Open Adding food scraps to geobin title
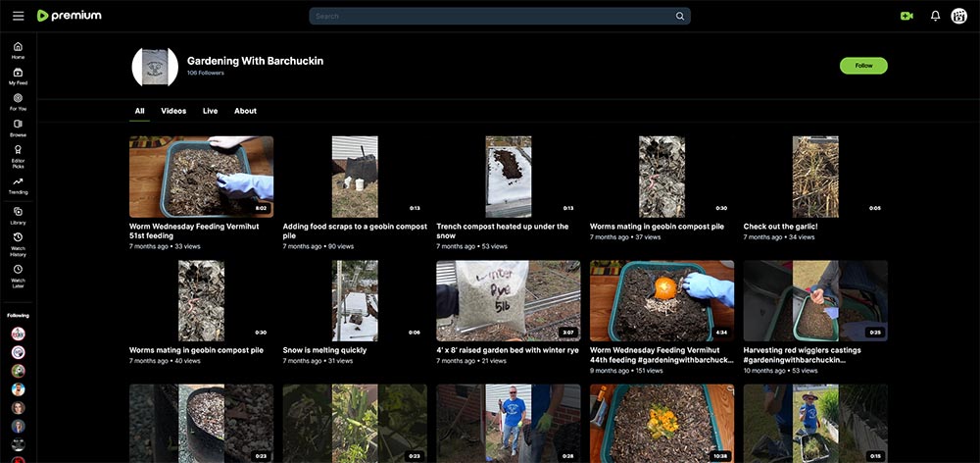The image size is (980, 463). [x=355, y=231]
